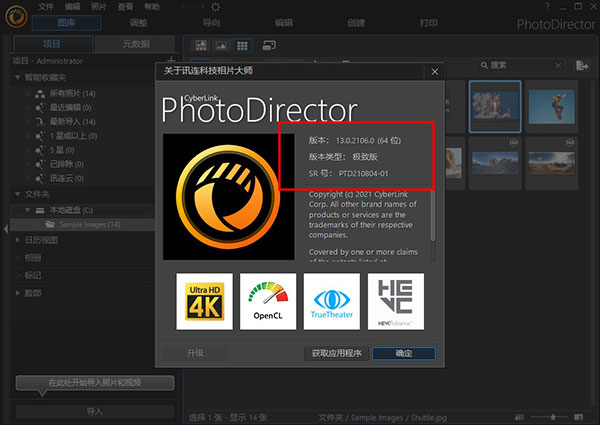
Task: Select 所有照片 (14) collection
Action: pyautogui.click(x=72, y=93)
